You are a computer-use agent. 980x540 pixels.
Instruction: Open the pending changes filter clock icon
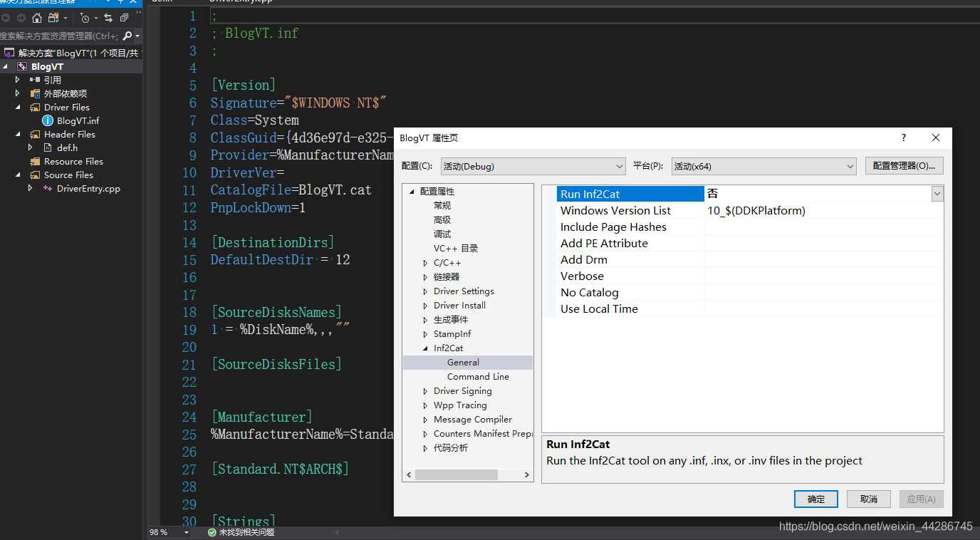(85, 18)
